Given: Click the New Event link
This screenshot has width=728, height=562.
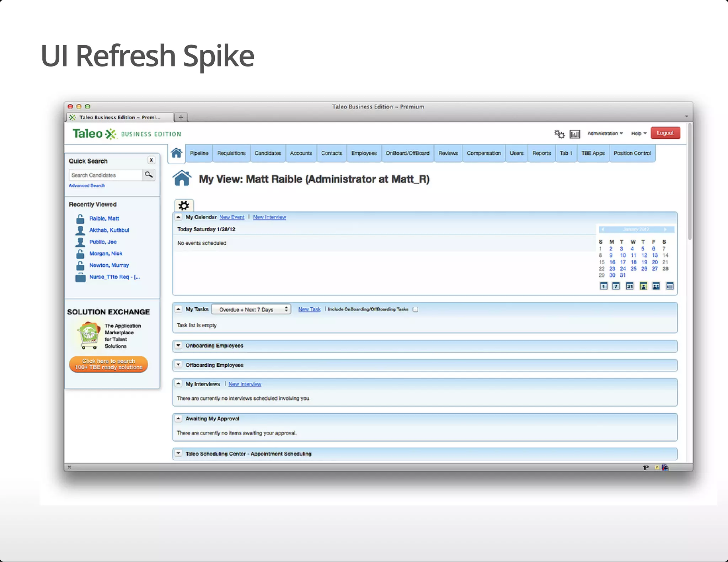Looking at the screenshot, I should (232, 217).
